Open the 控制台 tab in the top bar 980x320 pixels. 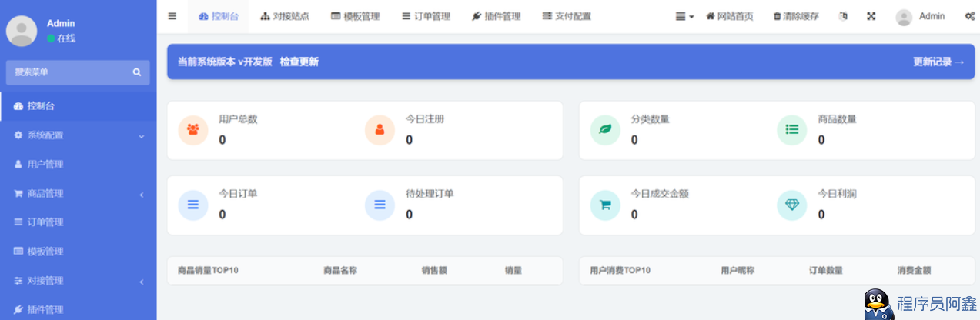(219, 16)
